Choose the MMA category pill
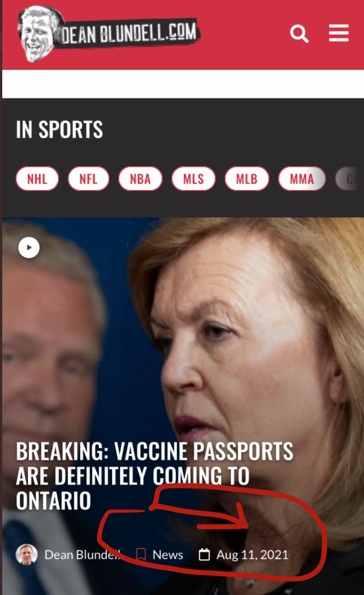The width and height of the screenshot is (364, 595). [302, 179]
